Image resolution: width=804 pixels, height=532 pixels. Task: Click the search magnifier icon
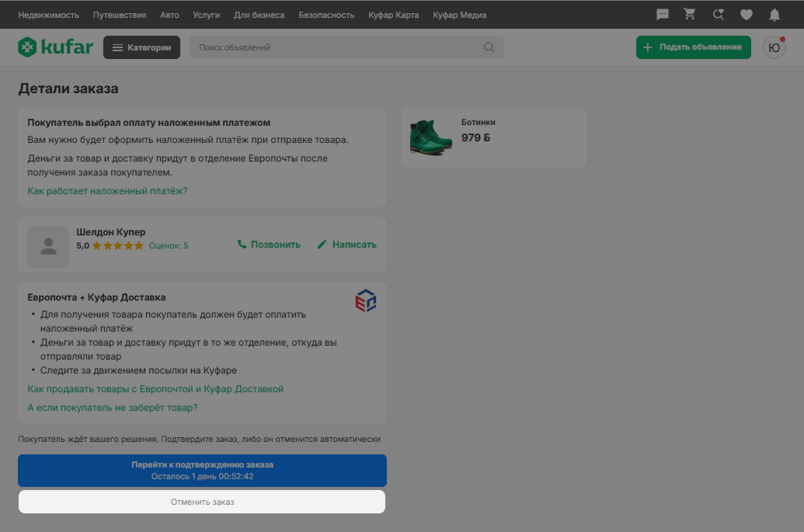coord(489,47)
